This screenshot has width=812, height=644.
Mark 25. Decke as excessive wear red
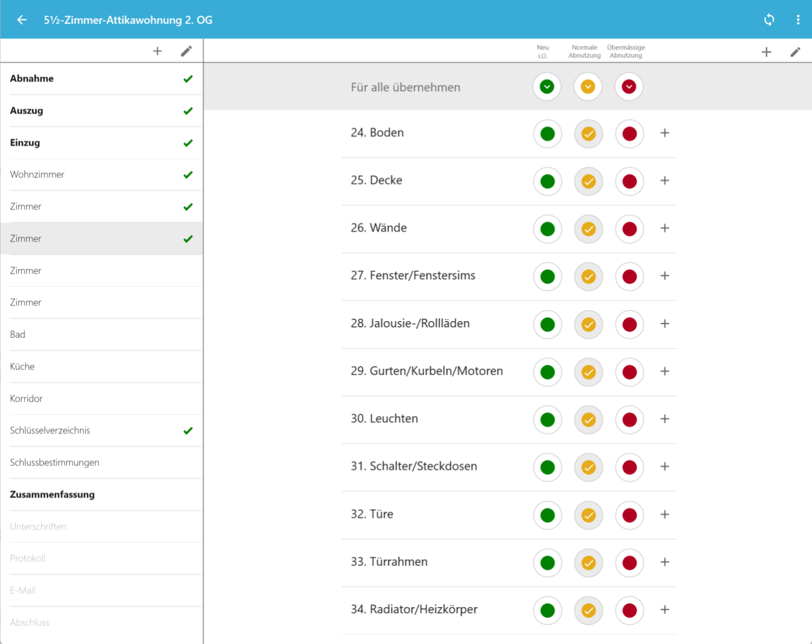[x=630, y=181]
